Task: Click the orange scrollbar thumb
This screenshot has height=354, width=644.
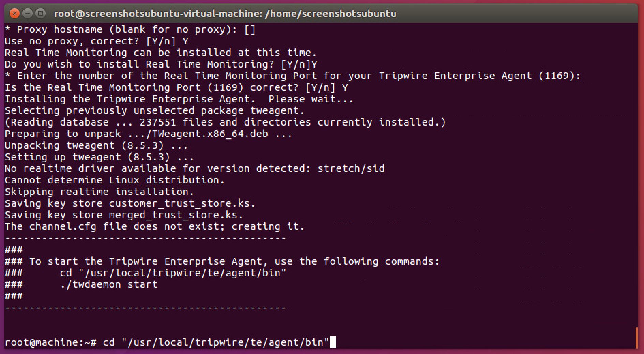Action: [x=636, y=338]
